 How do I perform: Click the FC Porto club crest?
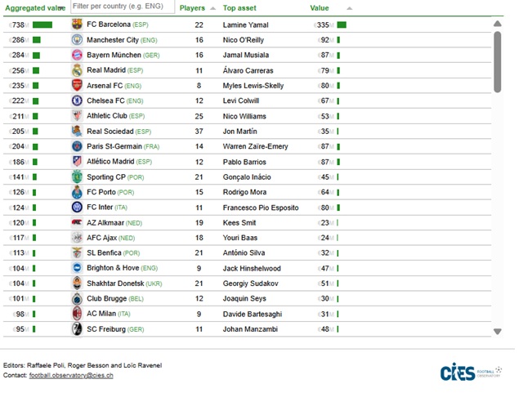[77, 192]
